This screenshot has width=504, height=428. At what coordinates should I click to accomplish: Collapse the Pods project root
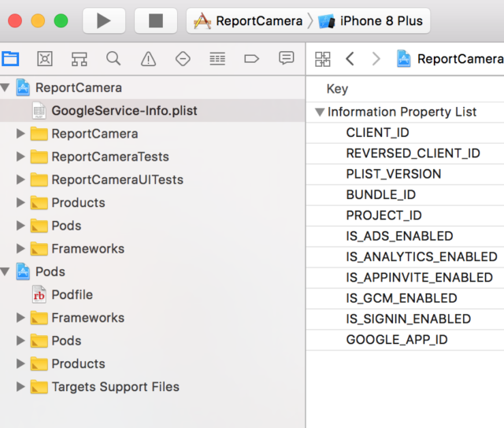pos(6,271)
